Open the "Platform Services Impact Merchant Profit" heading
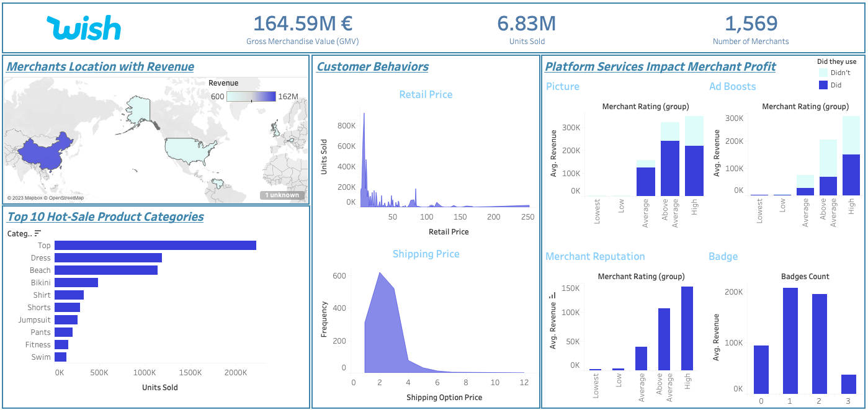 [660, 66]
